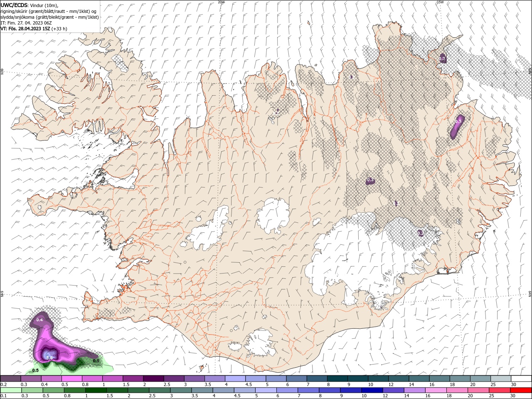
Task: Click the white Mýrdalsjökull glacier near the south coast
Action: tap(260, 343)
